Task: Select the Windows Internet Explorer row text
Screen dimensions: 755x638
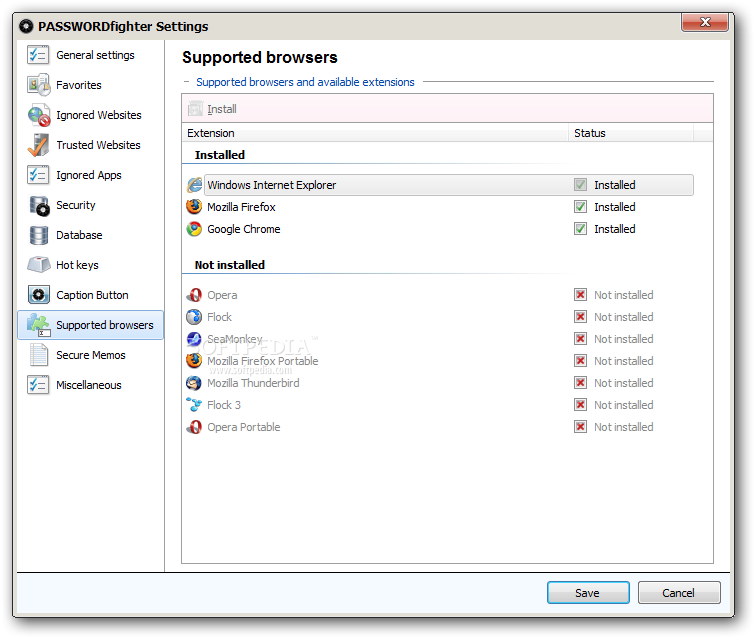Action: point(272,185)
